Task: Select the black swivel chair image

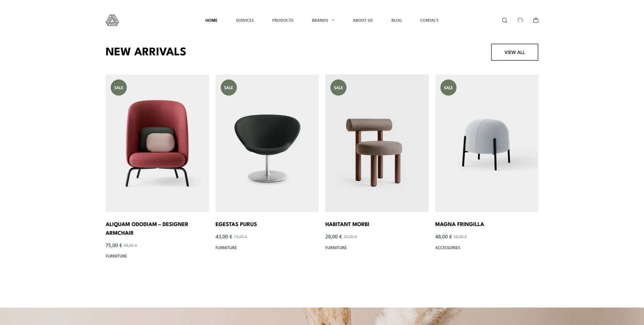Action: 267,143
